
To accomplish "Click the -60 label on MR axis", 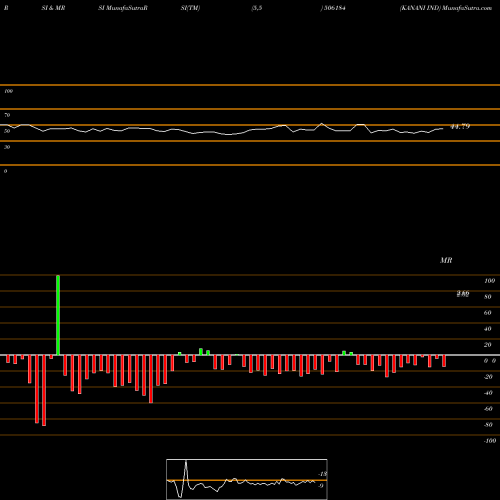I will 488,409.
